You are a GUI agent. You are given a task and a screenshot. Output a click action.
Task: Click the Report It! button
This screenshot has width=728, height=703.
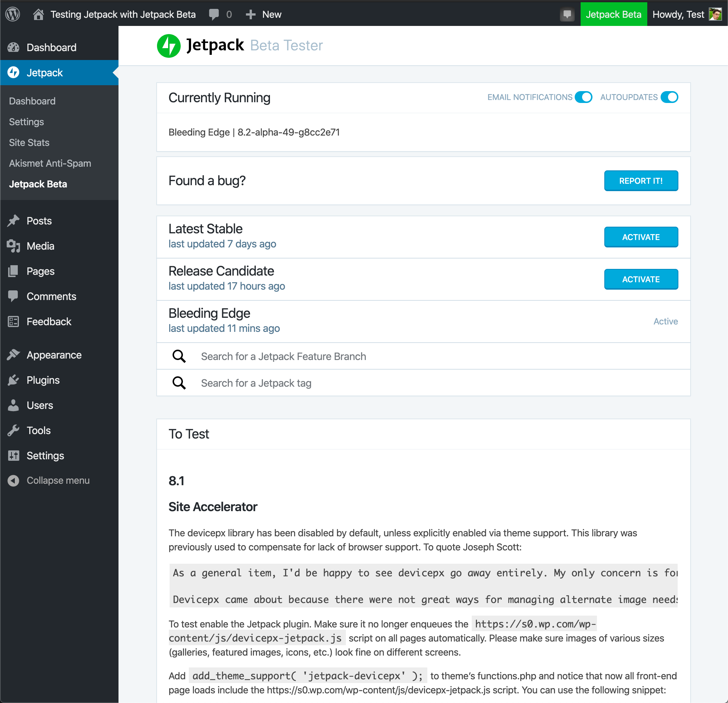pyautogui.click(x=641, y=181)
